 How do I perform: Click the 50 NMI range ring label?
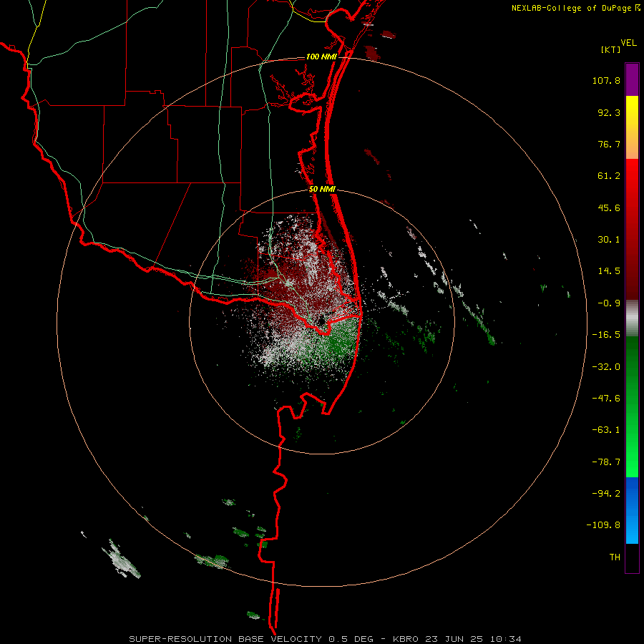pos(322,190)
